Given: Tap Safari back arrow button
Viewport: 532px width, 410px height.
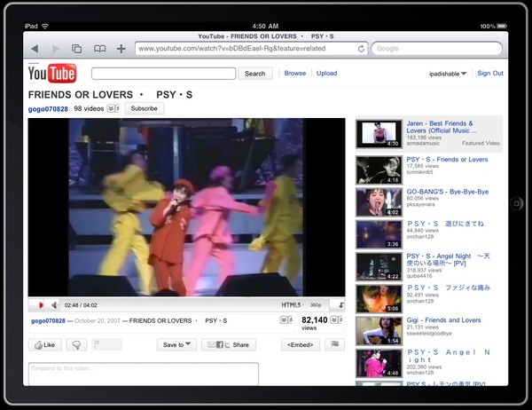Looking at the screenshot, I should point(35,48).
